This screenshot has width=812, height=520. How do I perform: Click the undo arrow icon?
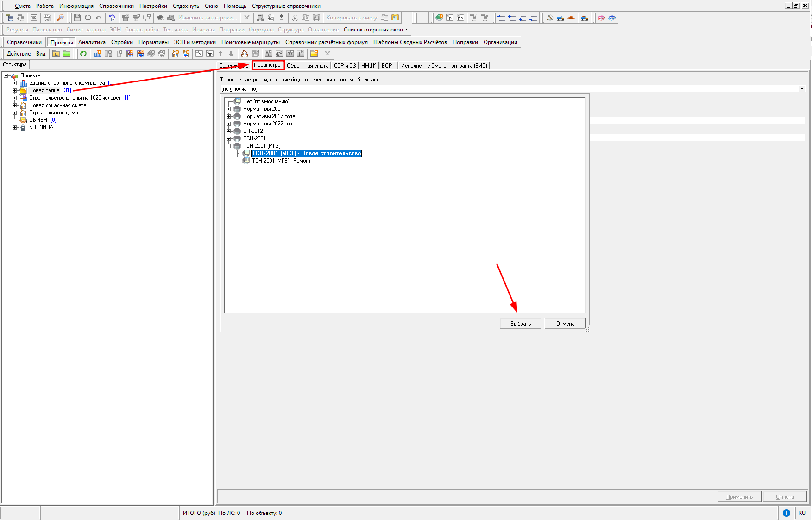[99, 18]
